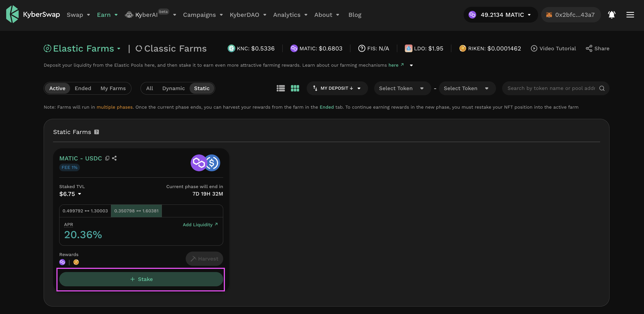Click the Static Farms help icon
644x314 pixels.
(x=96, y=132)
